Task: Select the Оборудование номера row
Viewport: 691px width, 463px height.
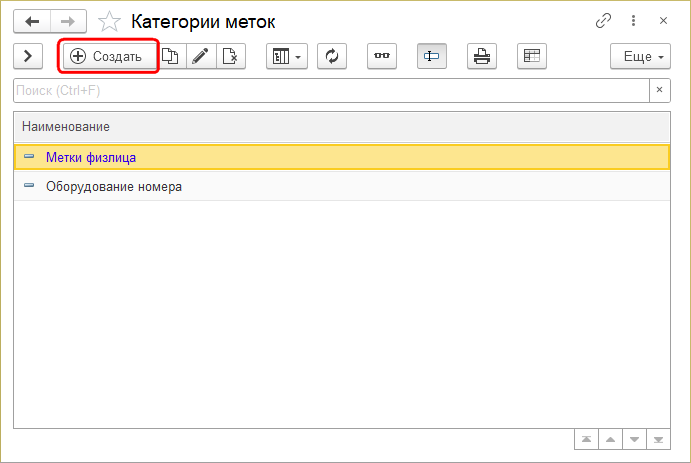Action: (x=114, y=186)
